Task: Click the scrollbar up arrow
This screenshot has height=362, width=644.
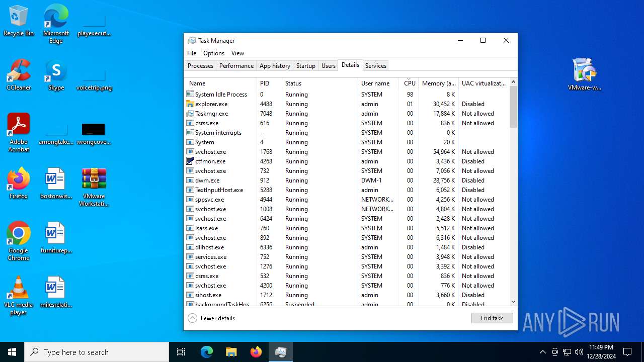Action: [x=513, y=82]
